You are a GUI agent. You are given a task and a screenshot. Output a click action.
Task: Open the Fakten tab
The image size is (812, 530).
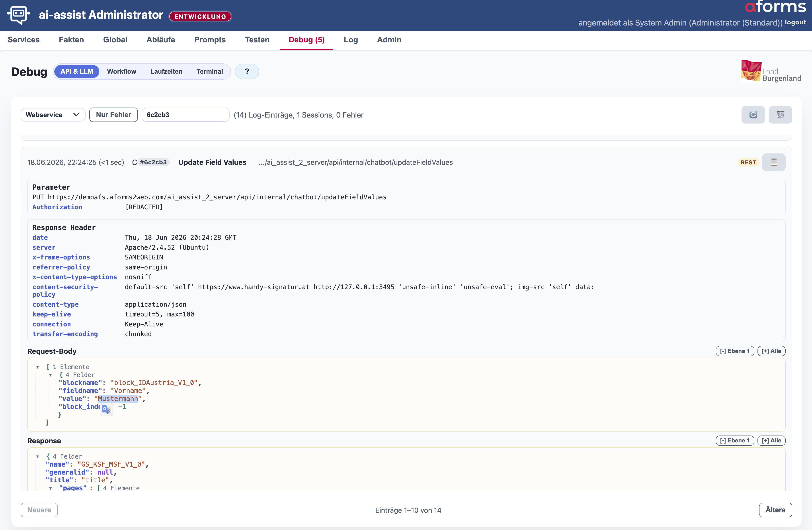[71, 40]
